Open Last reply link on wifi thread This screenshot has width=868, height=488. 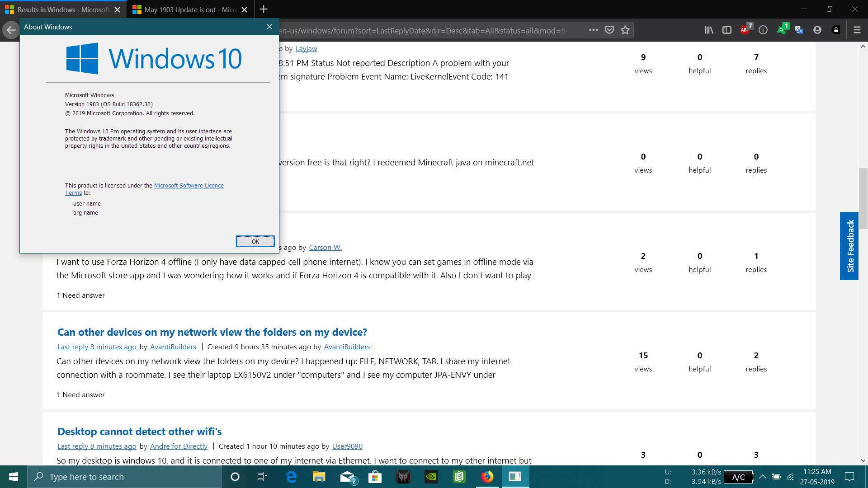click(97, 446)
